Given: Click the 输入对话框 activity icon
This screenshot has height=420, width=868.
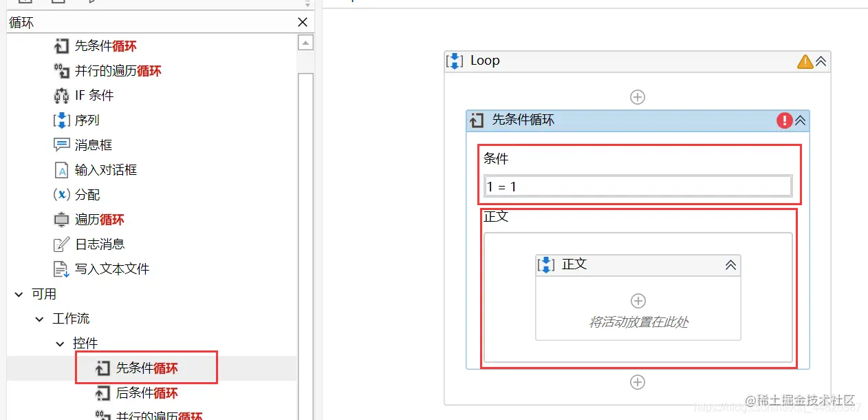Looking at the screenshot, I should (61, 170).
